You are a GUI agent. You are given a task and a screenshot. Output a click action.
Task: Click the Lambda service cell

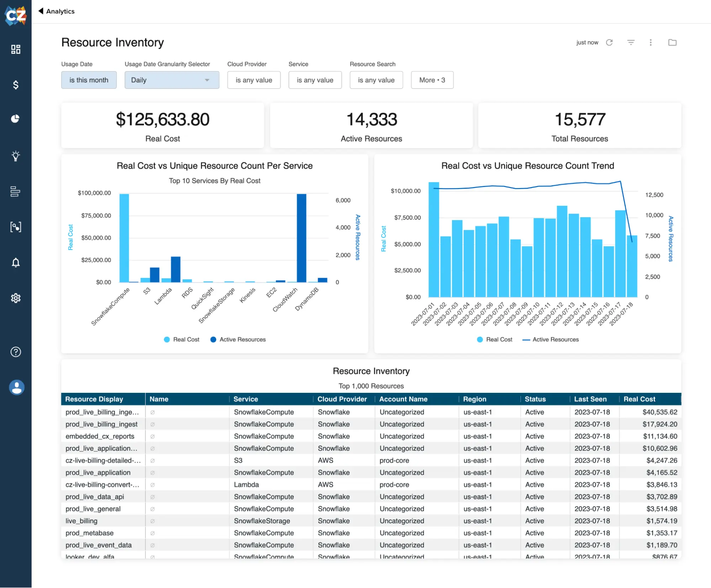pyautogui.click(x=271, y=485)
